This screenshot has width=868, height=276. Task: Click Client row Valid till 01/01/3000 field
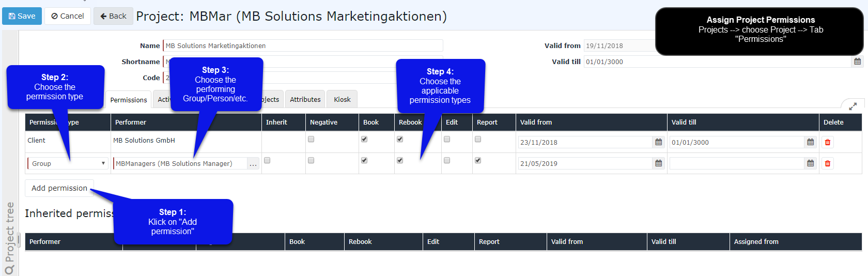pos(737,142)
